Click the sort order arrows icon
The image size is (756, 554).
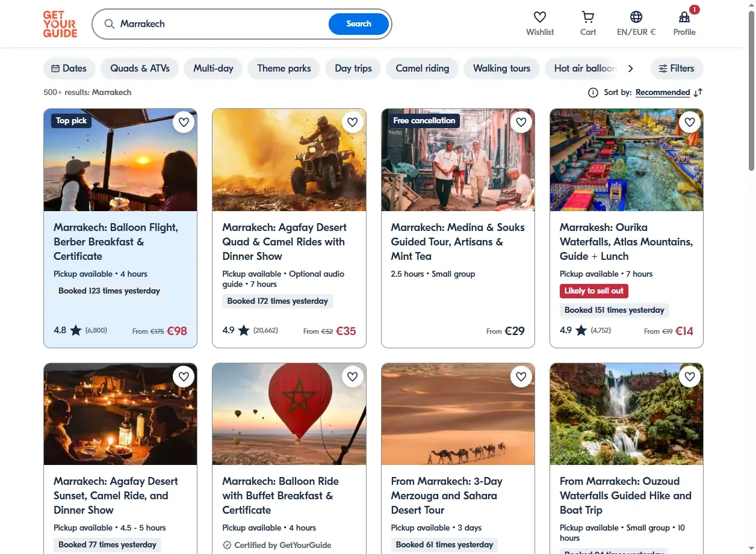[x=698, y=93]
